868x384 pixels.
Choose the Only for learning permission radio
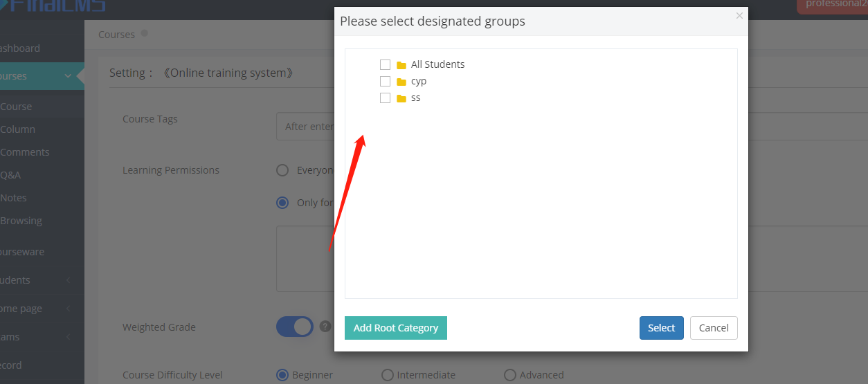tap(282, 203)
